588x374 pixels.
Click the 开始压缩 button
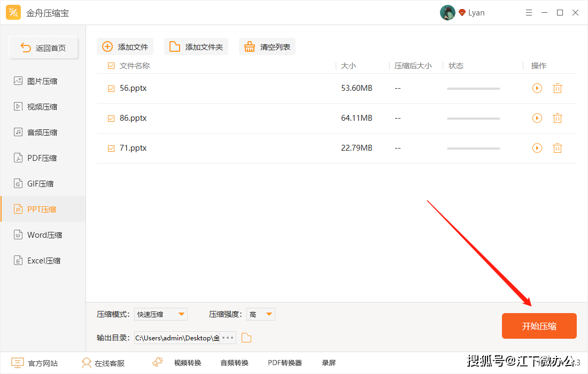point(539,325)
